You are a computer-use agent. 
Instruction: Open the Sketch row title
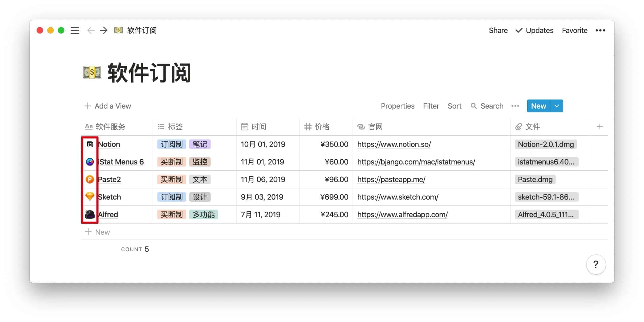(x=110, y=197)
